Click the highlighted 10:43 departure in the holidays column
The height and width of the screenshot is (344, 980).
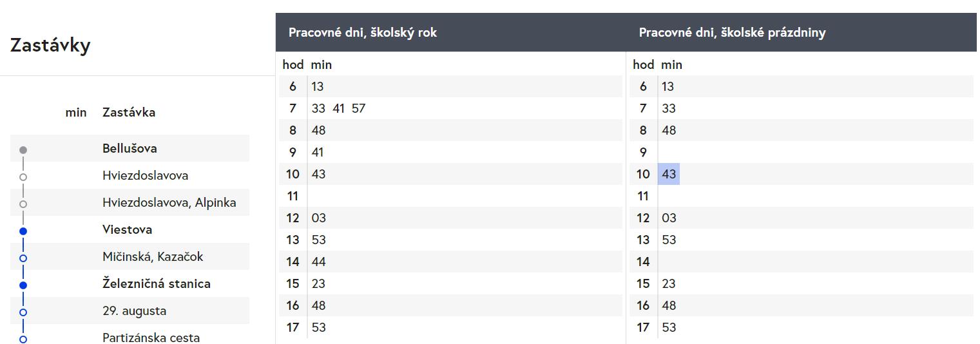point(669,174)
